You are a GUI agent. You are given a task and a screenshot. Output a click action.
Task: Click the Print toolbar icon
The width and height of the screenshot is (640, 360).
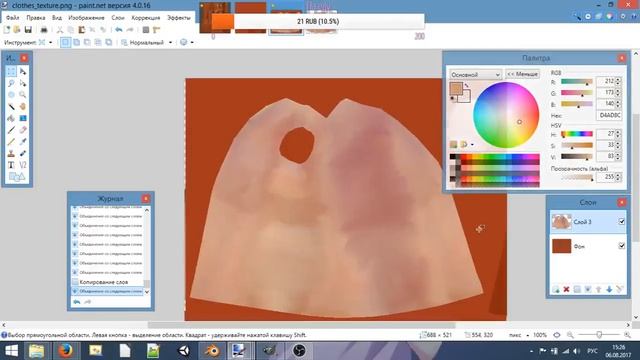point(44,30)
